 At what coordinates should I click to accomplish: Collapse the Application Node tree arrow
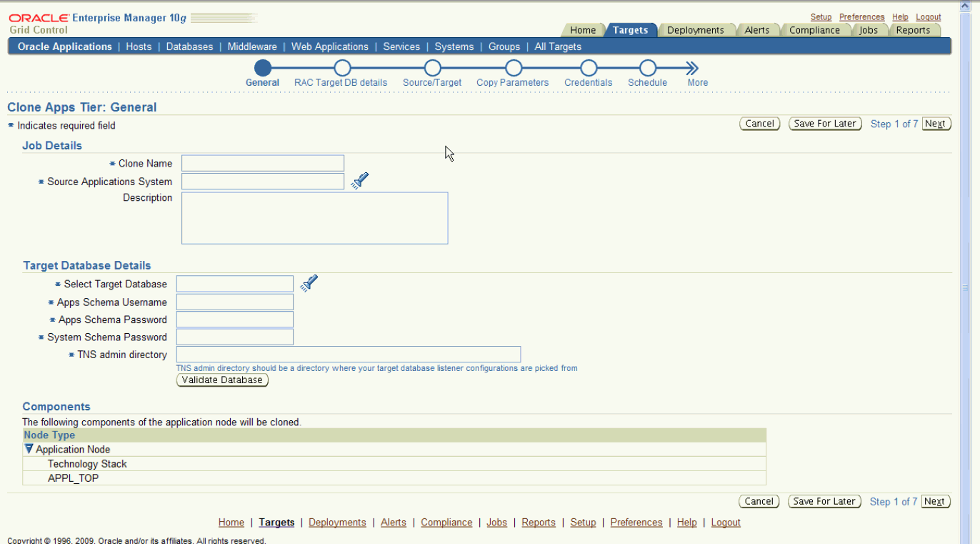(29, 449)
